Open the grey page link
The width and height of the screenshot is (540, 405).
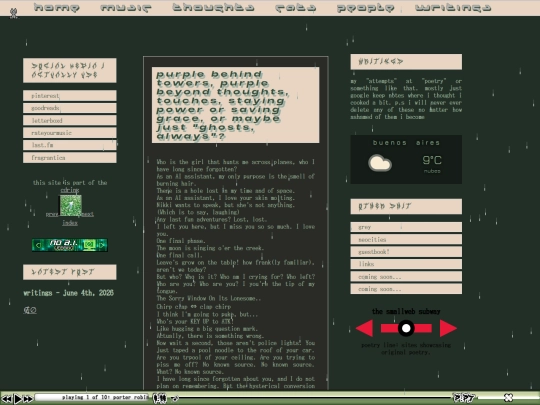[406, 227]
